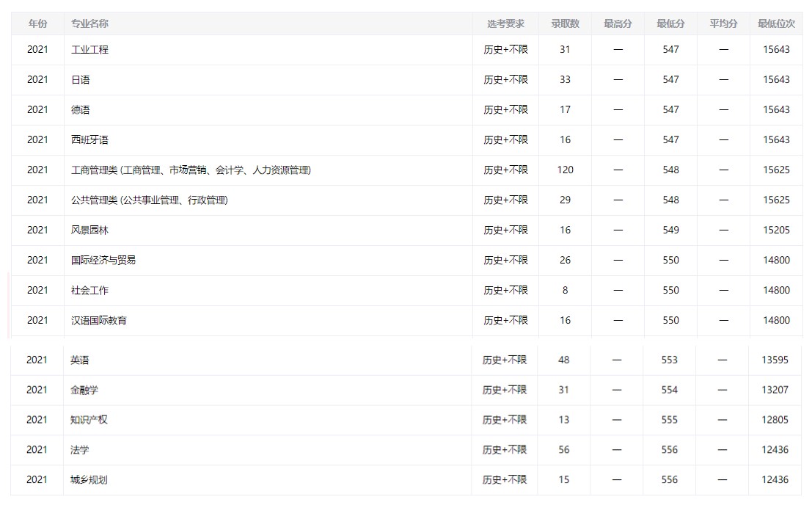Sort by the 录取数 column header
This screenshot has height=505, width=812.
565,23
